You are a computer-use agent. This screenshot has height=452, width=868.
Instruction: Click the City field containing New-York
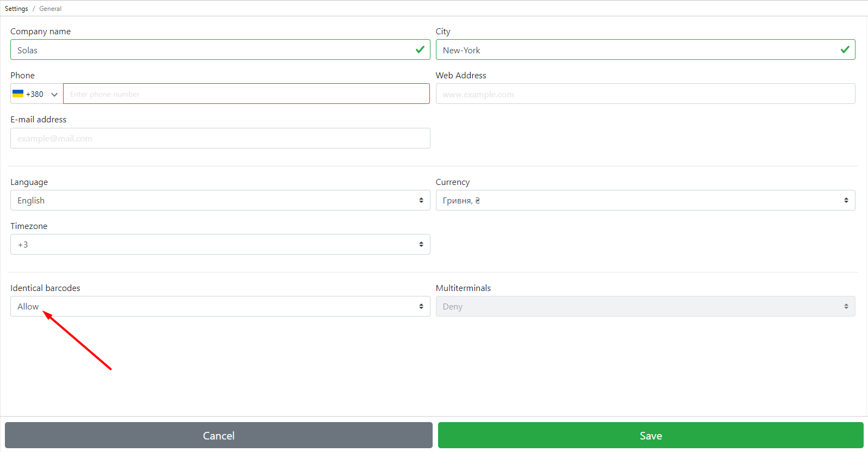pyautogui.click(x=636, y=50)
